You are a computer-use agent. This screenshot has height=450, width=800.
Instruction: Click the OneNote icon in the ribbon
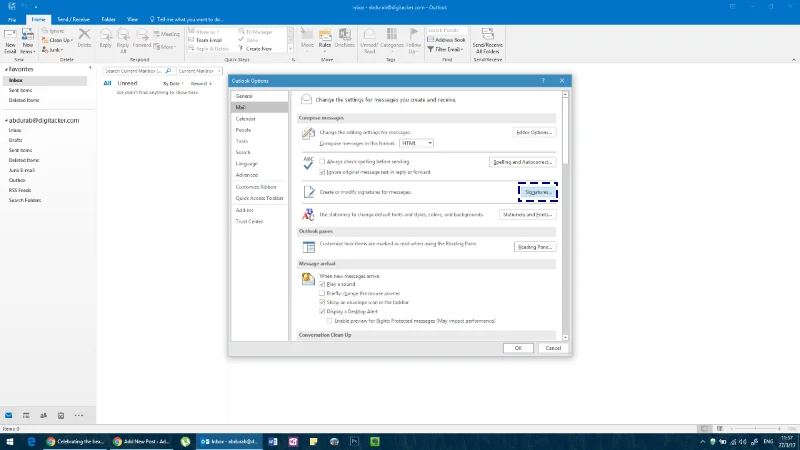coord(344,38)
